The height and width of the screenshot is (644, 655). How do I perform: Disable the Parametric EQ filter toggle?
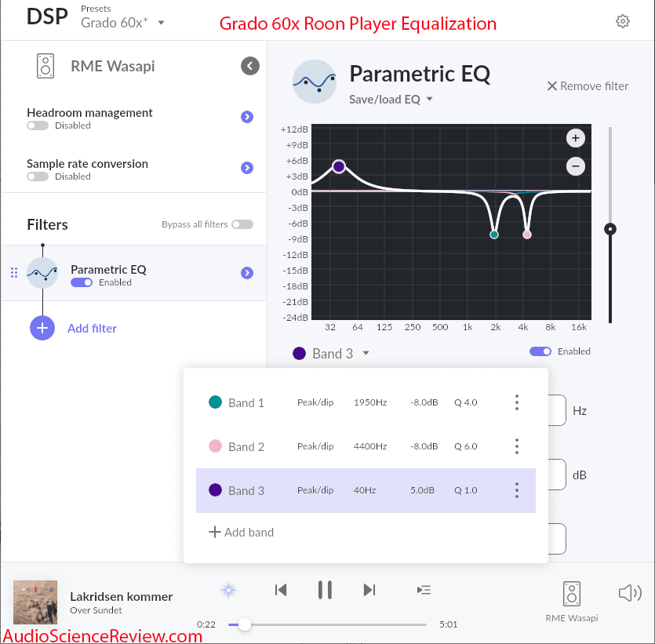pyautogui.click(x=82, y=282)
